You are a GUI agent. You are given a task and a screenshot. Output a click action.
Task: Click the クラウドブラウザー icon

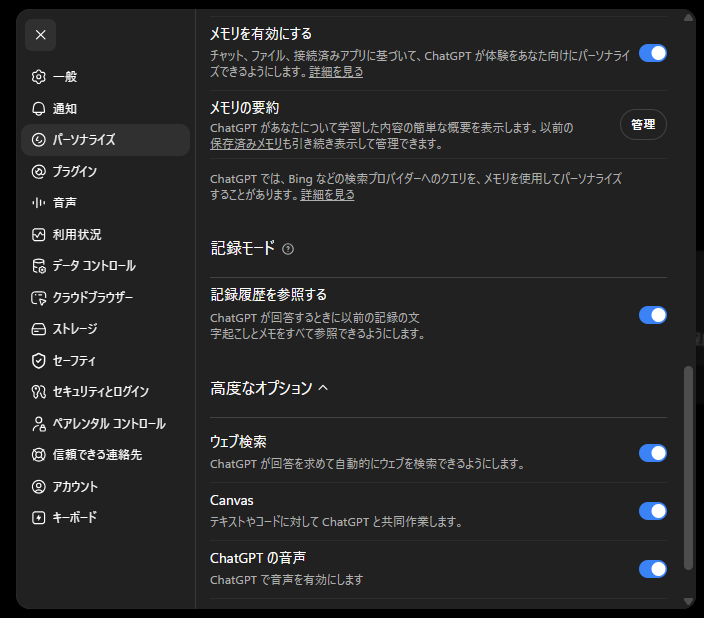[x=39, y=297]
